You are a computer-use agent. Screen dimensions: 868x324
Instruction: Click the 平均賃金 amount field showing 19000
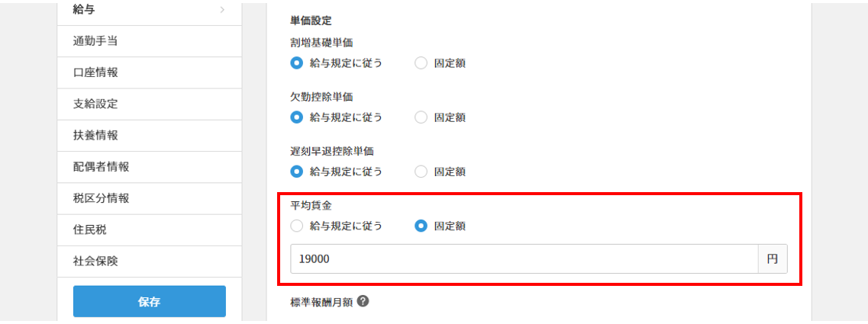[524, 258]
